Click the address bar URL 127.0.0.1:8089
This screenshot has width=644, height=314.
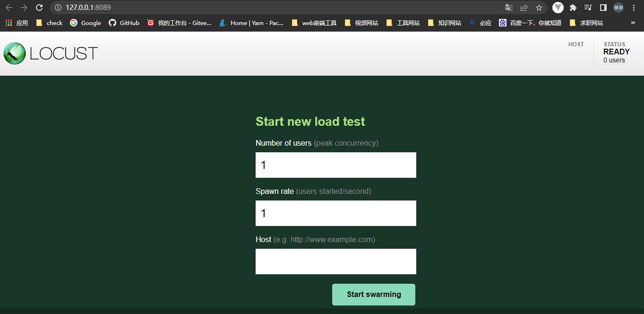pos(88,8)
